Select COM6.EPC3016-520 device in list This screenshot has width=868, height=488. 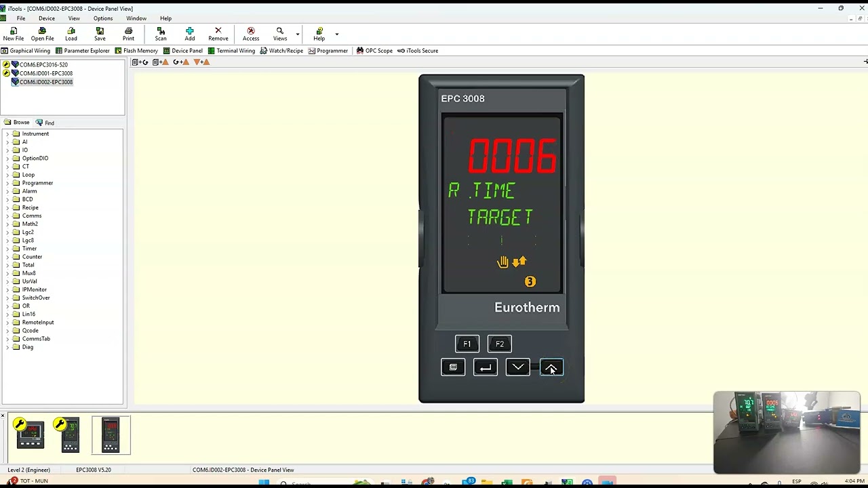coord(43,65)
